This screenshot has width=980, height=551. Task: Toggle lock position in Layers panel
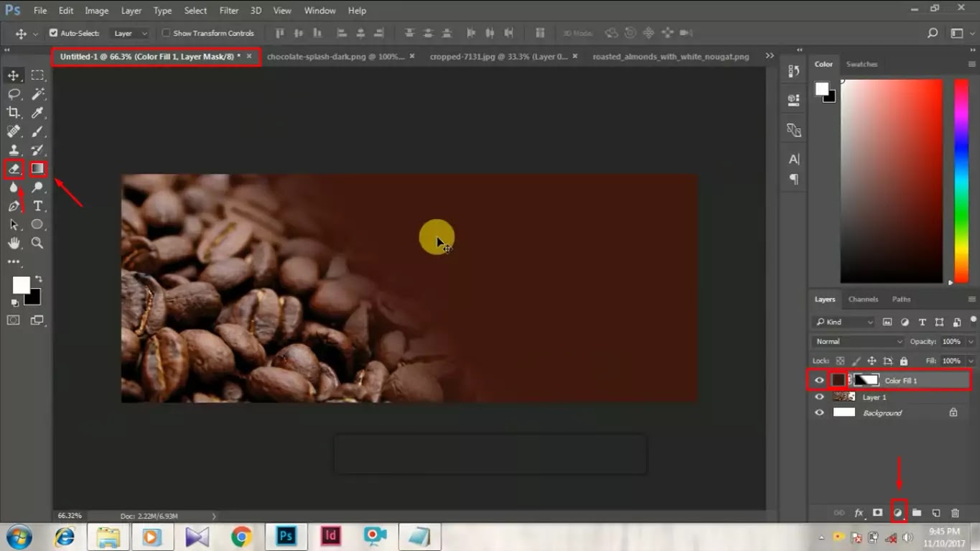coord(872,361)
